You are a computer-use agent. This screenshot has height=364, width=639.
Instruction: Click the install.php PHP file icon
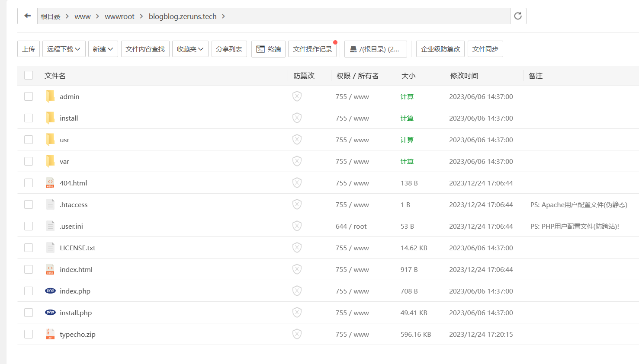pyautogui.click(x=50, y=313)
